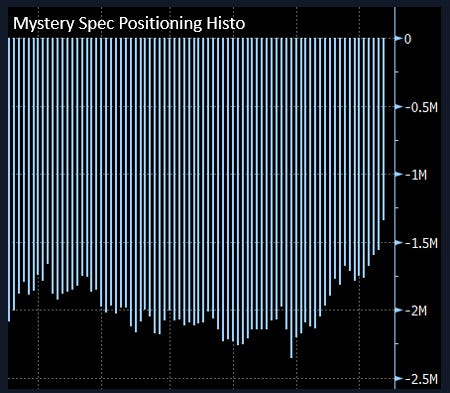
Task: Click the '-2M' y-axis label
Action: [416, 311]
